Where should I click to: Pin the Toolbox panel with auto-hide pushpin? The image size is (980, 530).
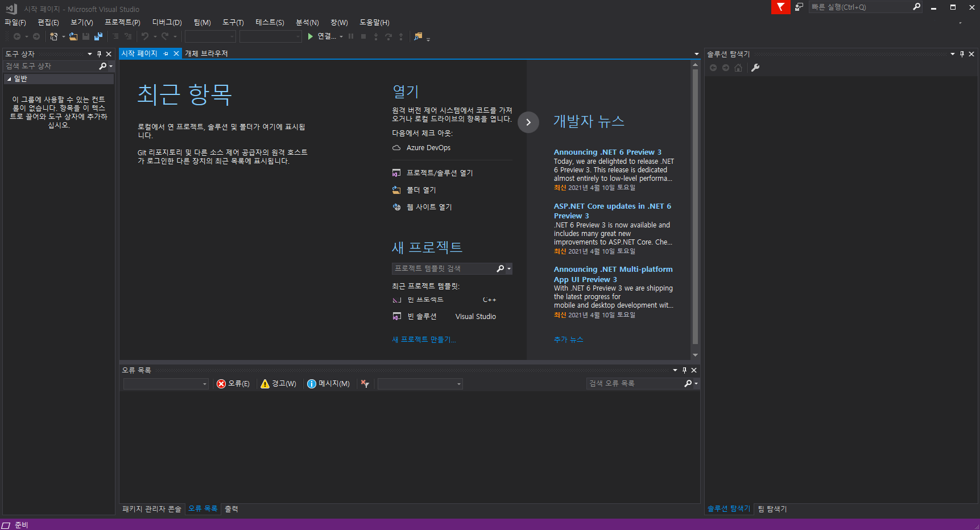pos(99,54)
